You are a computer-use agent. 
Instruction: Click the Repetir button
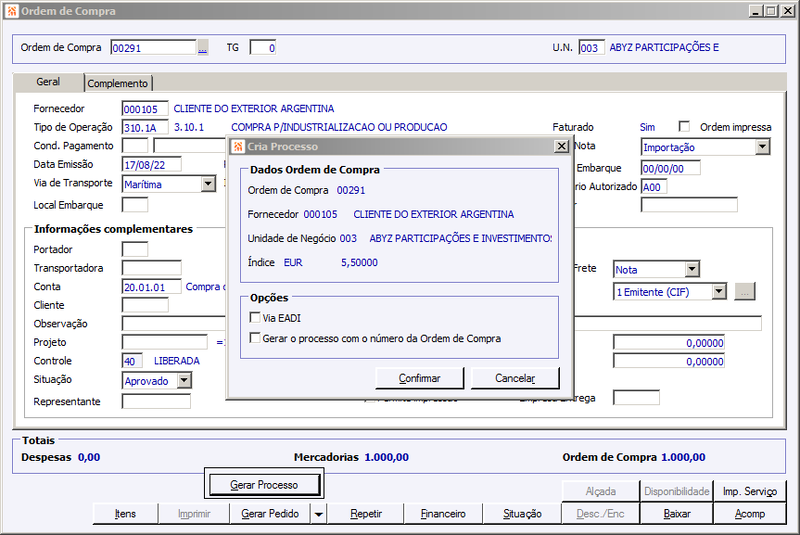[x=366, y=514]
